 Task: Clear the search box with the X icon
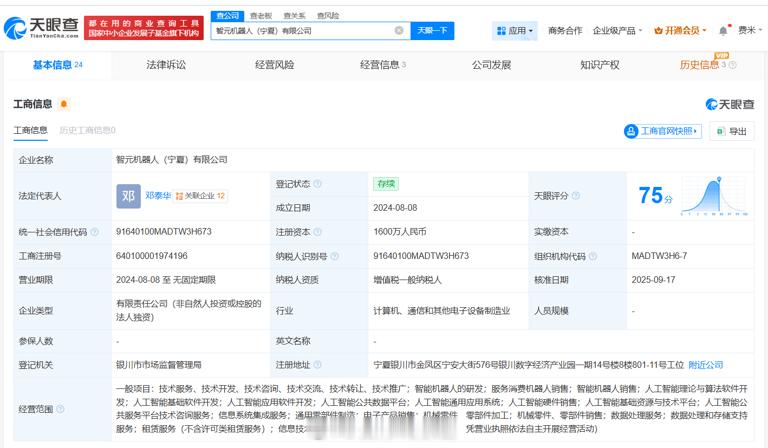[399, 30]
